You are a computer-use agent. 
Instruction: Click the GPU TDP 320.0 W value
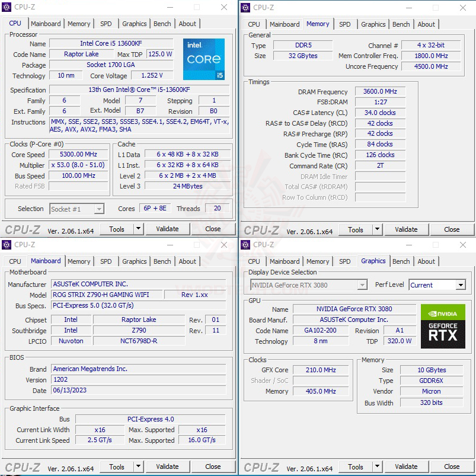(400, 341)
